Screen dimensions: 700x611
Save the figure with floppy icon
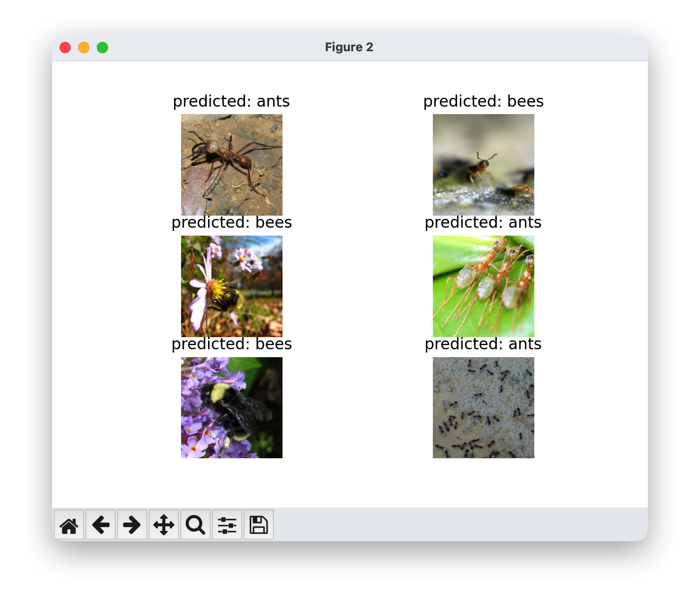pyautogui.click(x=259, y=525)
